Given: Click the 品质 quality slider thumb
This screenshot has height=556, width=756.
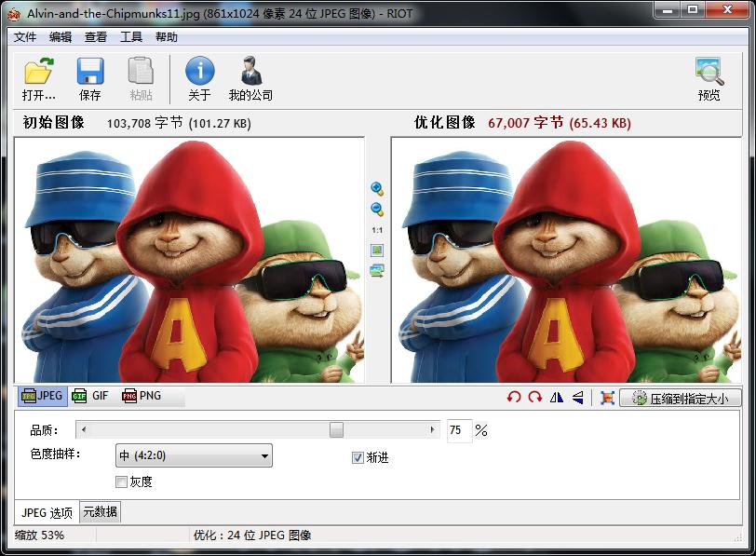Looking at the screenshot, I should 336,429.
